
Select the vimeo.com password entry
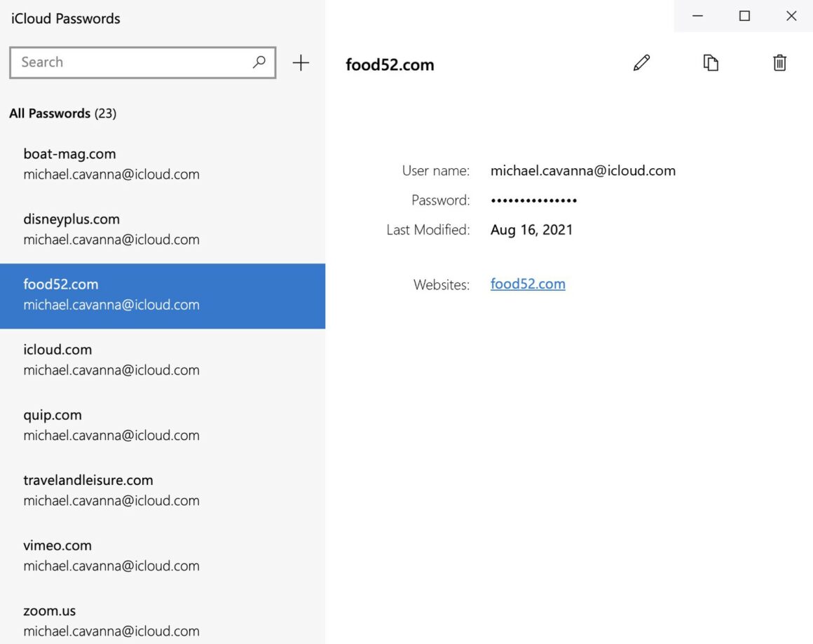pos(111,555)
